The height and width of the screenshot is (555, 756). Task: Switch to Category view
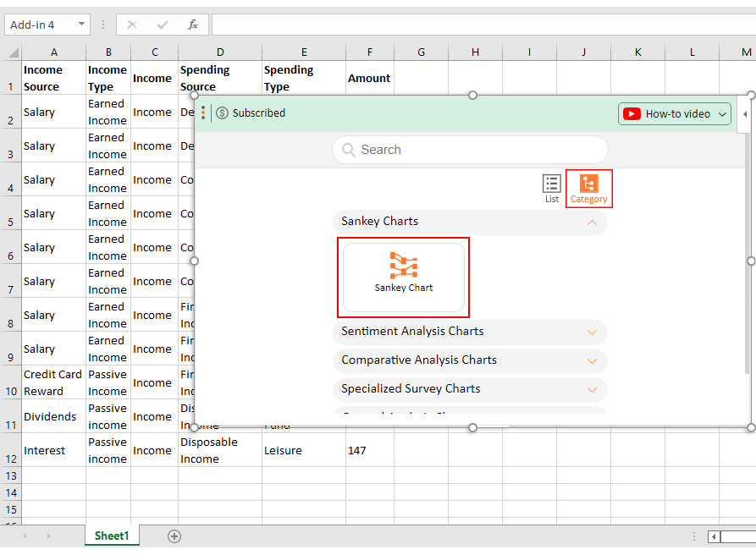pyautogui.click(x=588, y=189)
